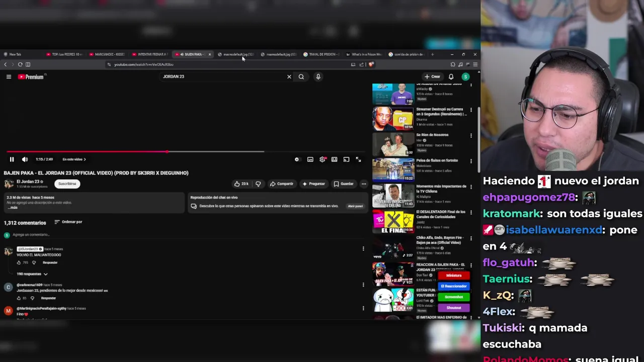This screenshot has width=644, height=362.
Task: Open options for the pinned ElJordan23 comment
Action: coord(363,248)
